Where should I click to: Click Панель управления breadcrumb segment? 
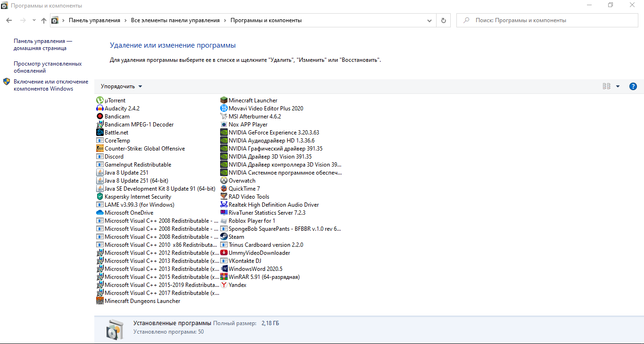tap(94, 20)
